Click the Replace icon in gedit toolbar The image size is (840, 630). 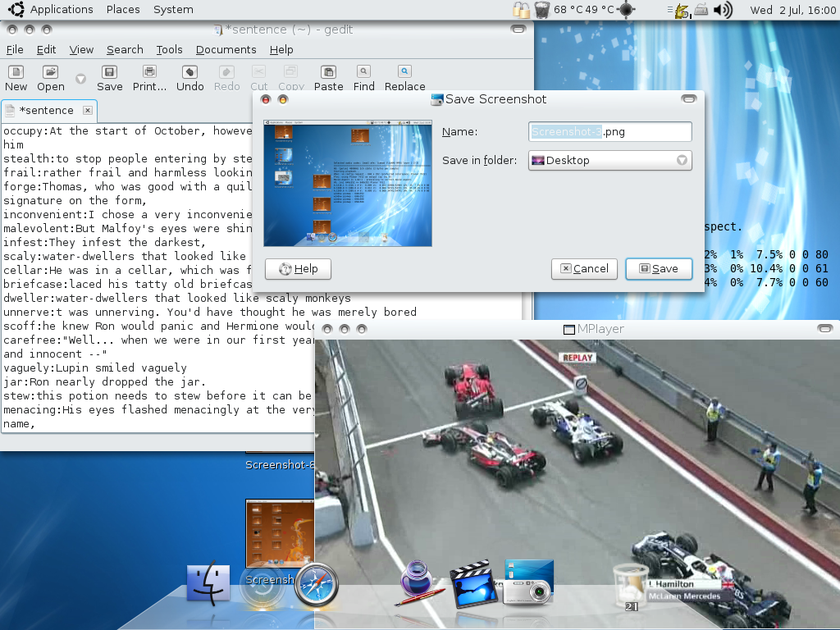click(404, 72)
